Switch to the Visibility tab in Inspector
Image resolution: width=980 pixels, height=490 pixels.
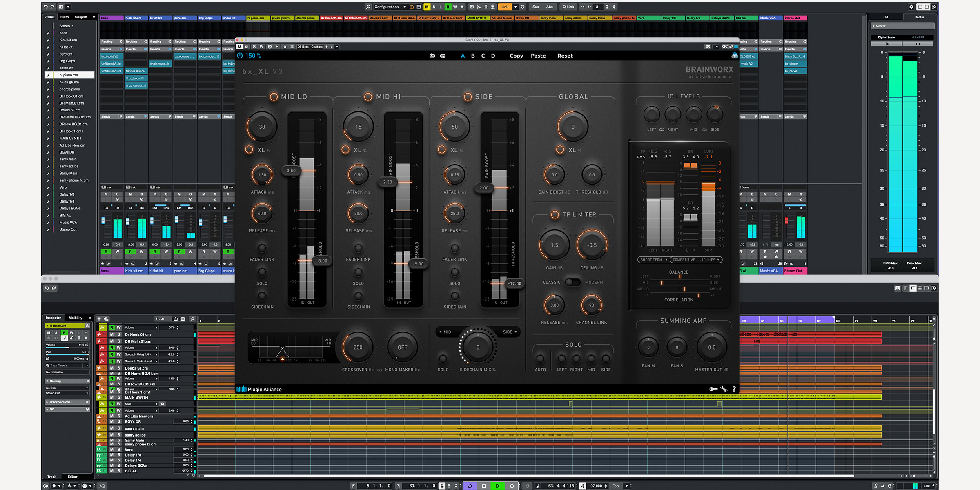[76, 318]
